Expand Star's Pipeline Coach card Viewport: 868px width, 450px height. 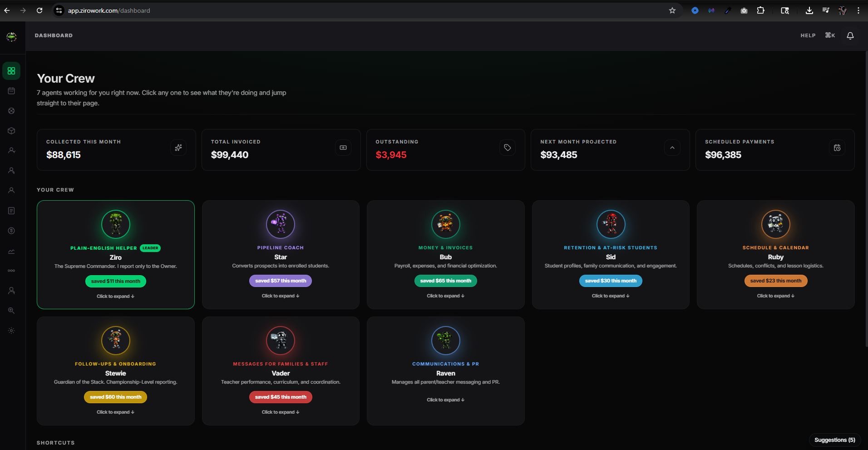point(281,296)
